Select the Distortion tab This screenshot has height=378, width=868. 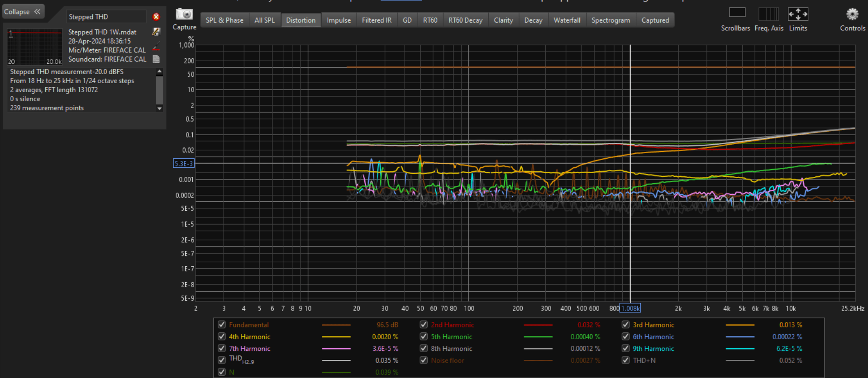301,20
